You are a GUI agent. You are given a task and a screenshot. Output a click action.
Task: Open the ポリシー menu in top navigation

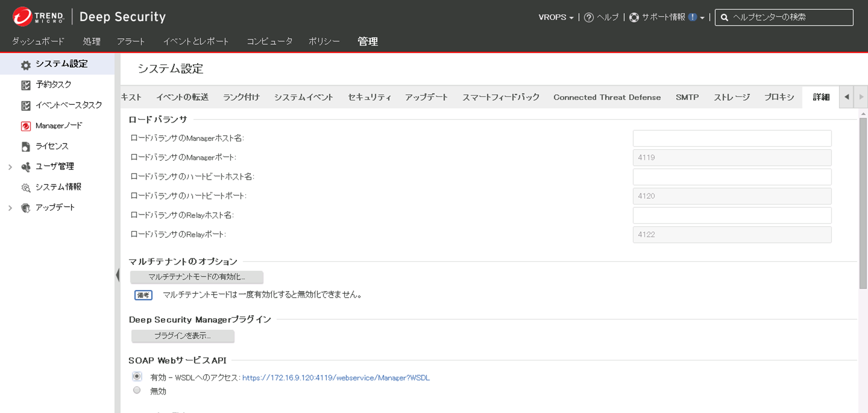point(324,42)
